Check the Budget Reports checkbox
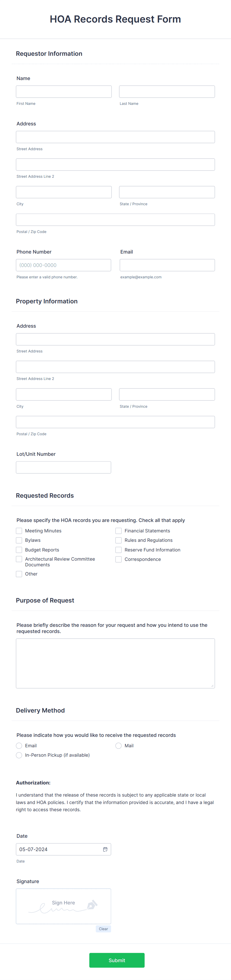The image size is (231, 980). (19, 550)
